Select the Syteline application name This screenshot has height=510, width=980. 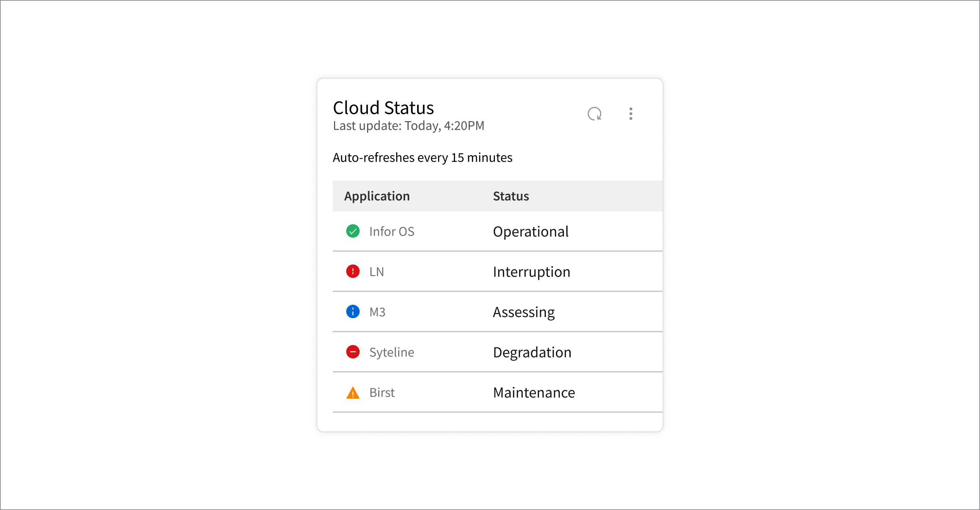coord(392,353)
